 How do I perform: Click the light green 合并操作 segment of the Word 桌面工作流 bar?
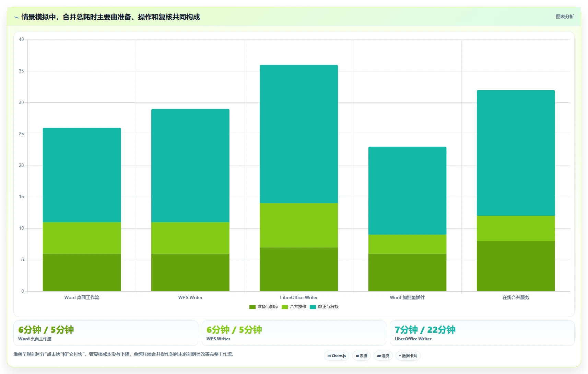82,238
